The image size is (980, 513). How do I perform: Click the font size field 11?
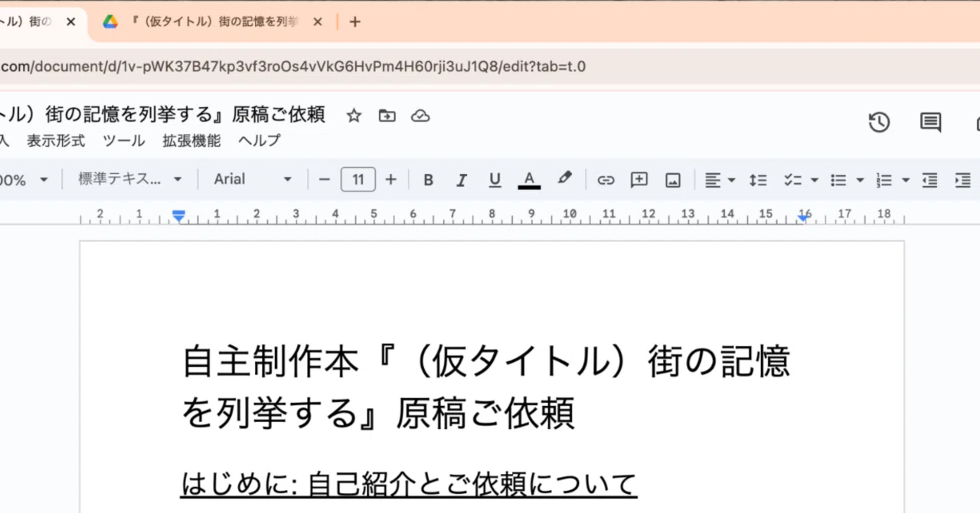pos(358,180)
